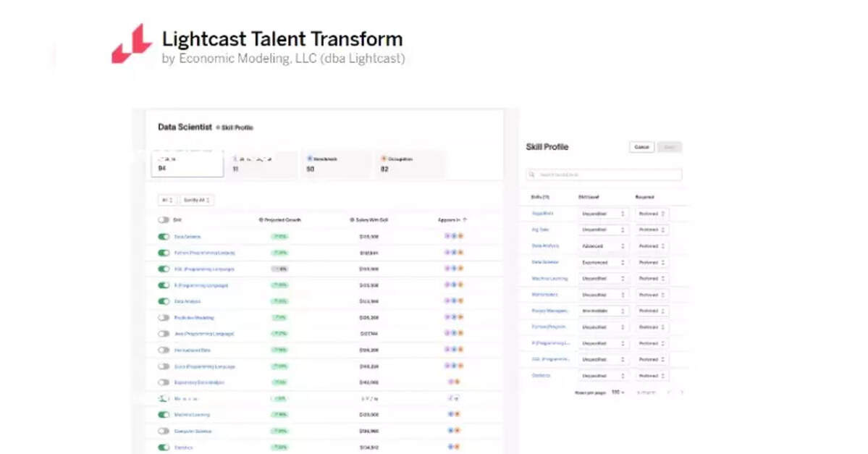Toggle off the Data Science skill switch
This screenshot has width=868, height=454.
click(x=164, y=237)
